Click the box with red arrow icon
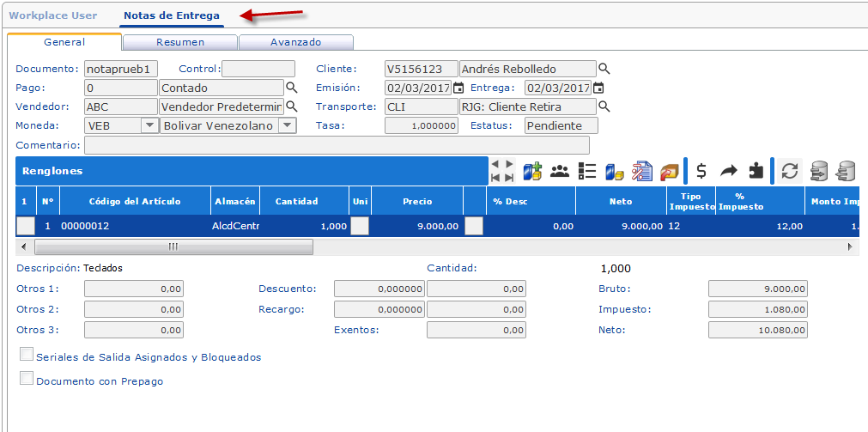The image size is (868, 432). click(x=670, y=172)
